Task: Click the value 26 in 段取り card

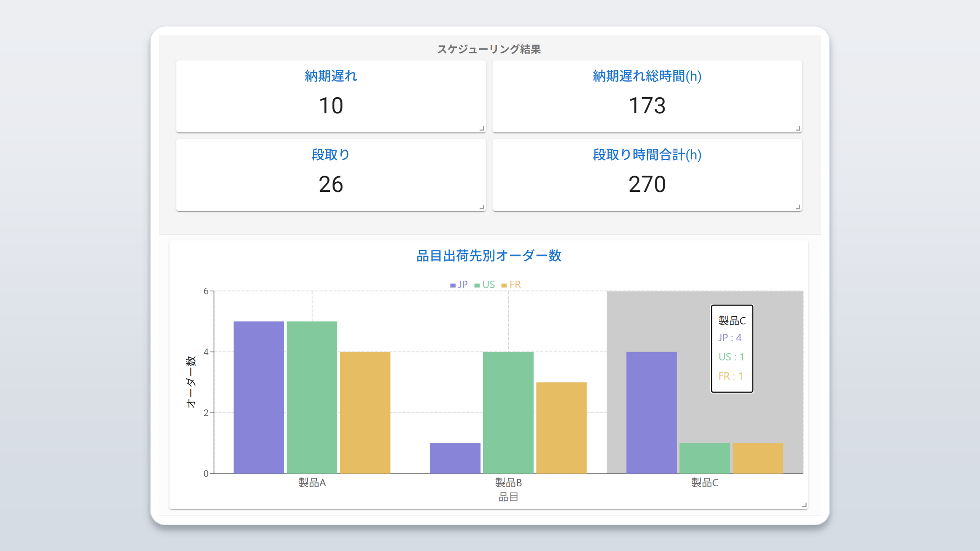Action: pos(331,184)
